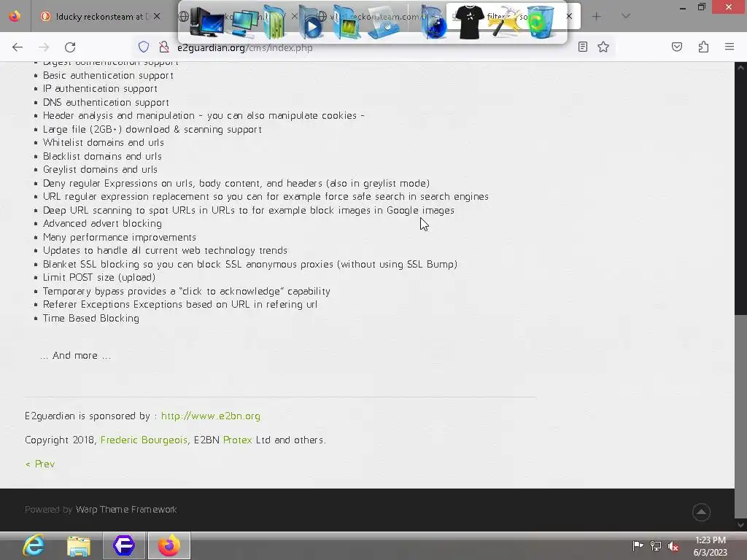
Task: Open a new browser tab
Action: pyautogui.click(x=597, y=16)
